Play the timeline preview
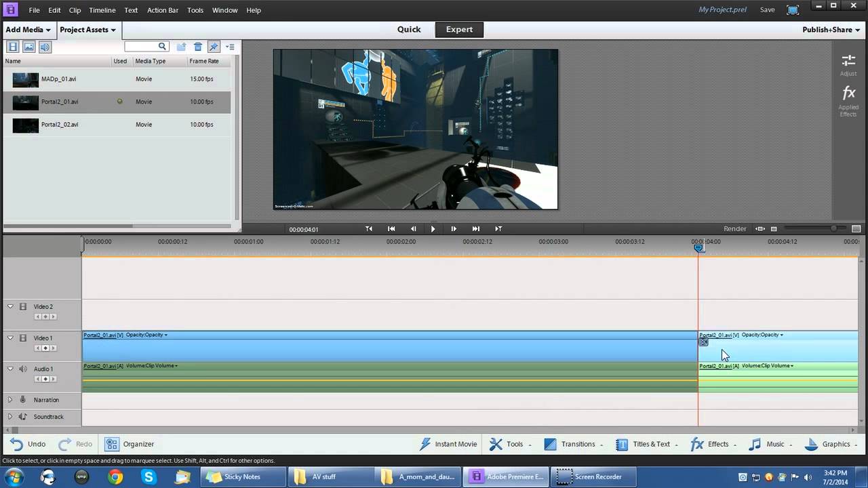The width and height of the screenshot is (868, 488). (x=433, y=229)
